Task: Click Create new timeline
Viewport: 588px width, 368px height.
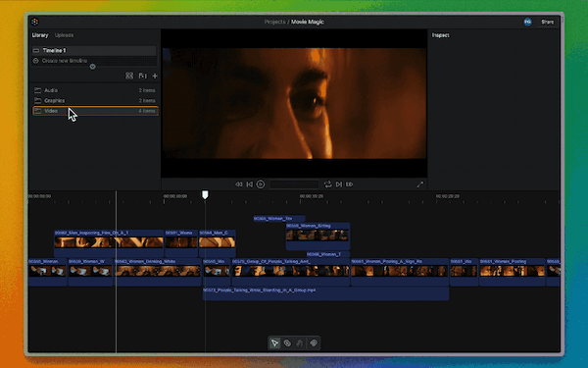Action: coord(94,61)
